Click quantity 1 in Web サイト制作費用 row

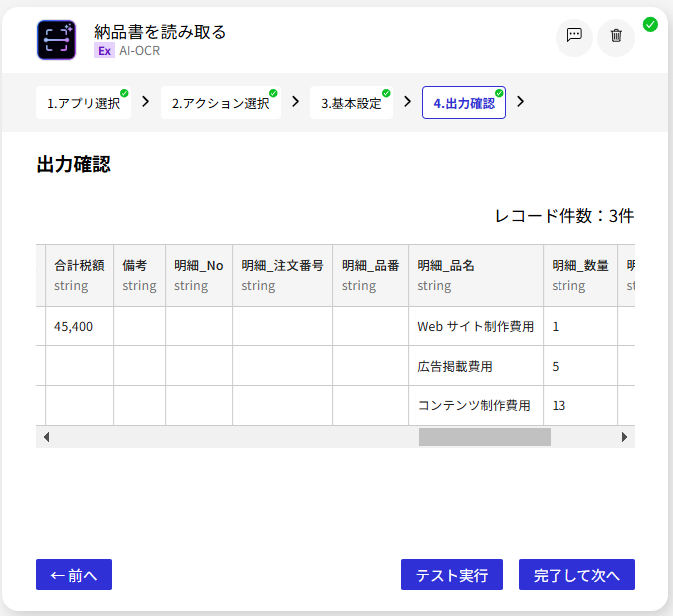click(x=580, y=326)
